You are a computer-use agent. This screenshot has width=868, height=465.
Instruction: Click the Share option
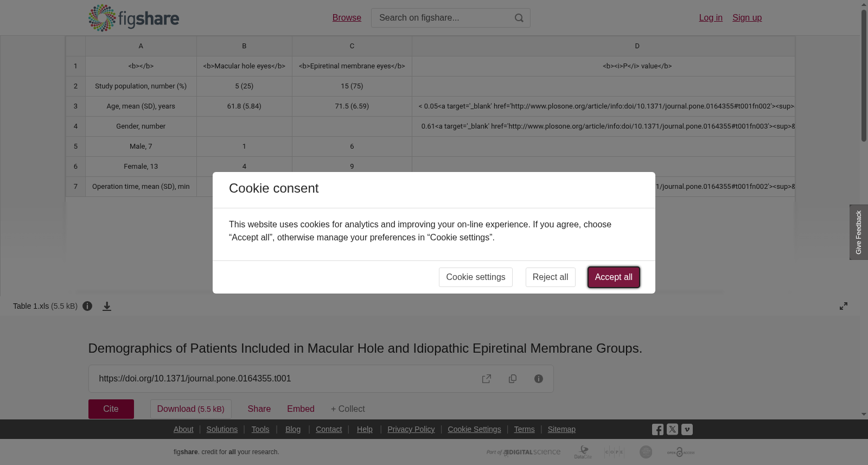tap(259, 409)
